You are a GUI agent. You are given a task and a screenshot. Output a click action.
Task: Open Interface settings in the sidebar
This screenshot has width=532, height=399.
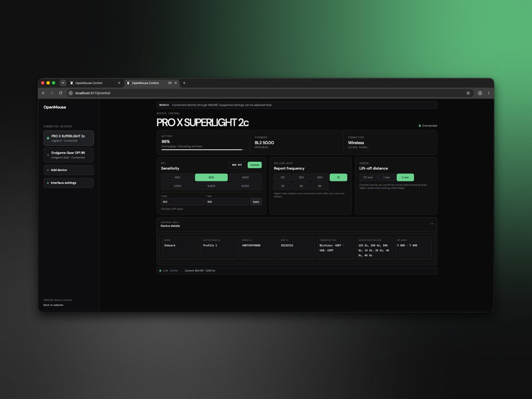[x=69, y=183]
